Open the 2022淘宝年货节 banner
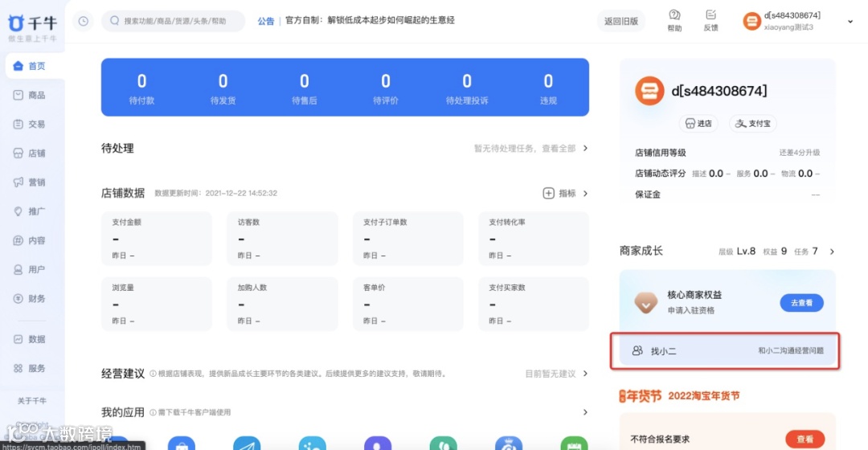 [x=679, y=395]
